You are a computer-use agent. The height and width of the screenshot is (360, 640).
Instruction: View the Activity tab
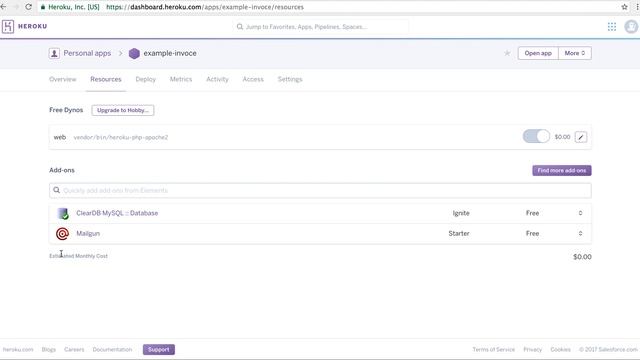tap(217, 79)
